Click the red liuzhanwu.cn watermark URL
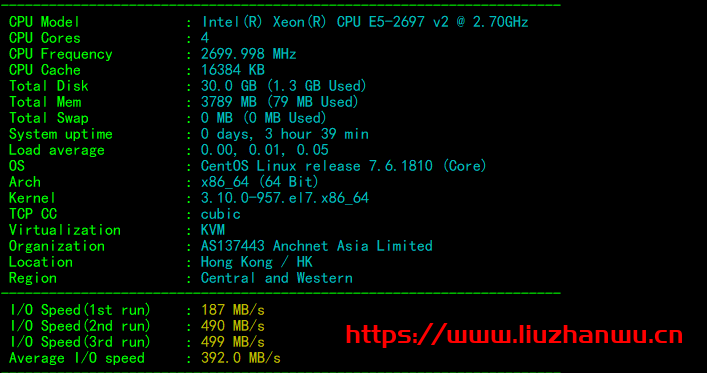The height and width of the screenshot is (373, 707). coord(514,336)
